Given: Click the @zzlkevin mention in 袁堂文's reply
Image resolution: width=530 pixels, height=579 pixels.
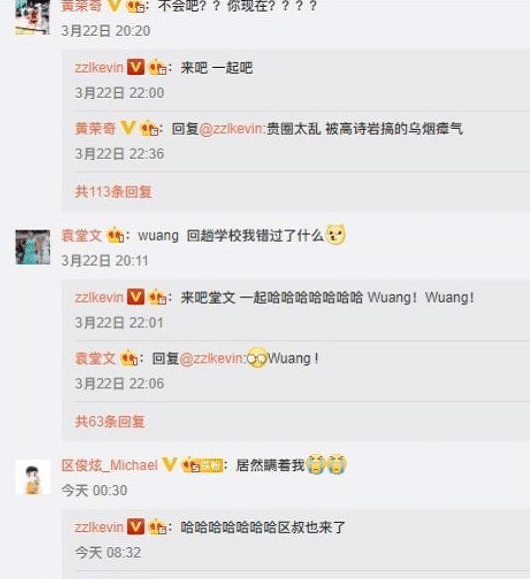Looking at the screenshot, I should (x=213, y=358).
